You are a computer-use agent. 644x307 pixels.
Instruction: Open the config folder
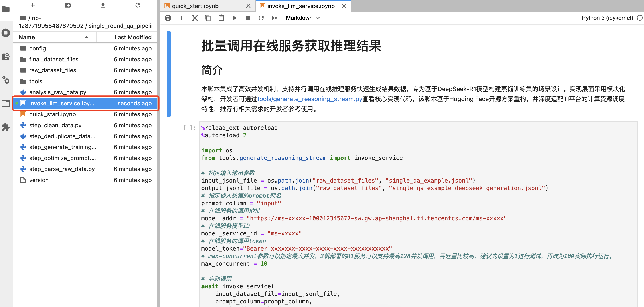pos(85,49)
